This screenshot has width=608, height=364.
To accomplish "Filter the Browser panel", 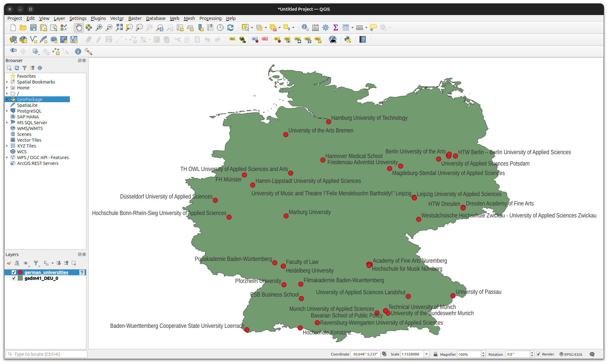I will click(25, 68).
